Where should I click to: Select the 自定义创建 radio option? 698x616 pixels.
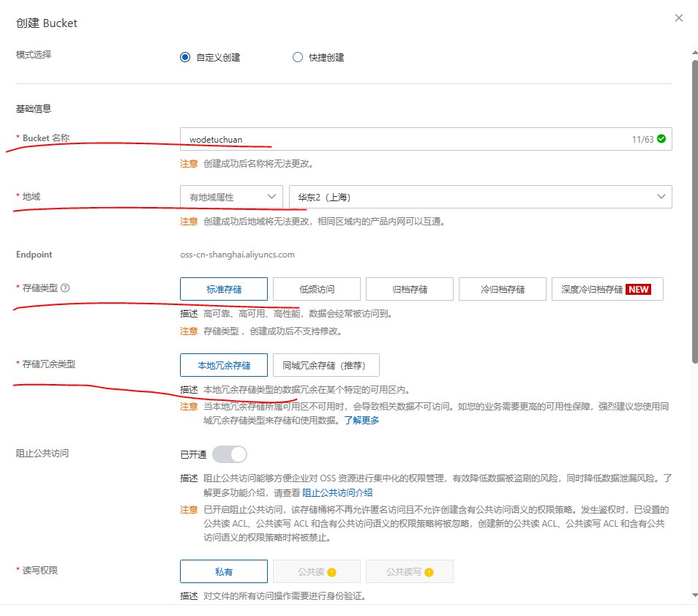tap(185, 57)
